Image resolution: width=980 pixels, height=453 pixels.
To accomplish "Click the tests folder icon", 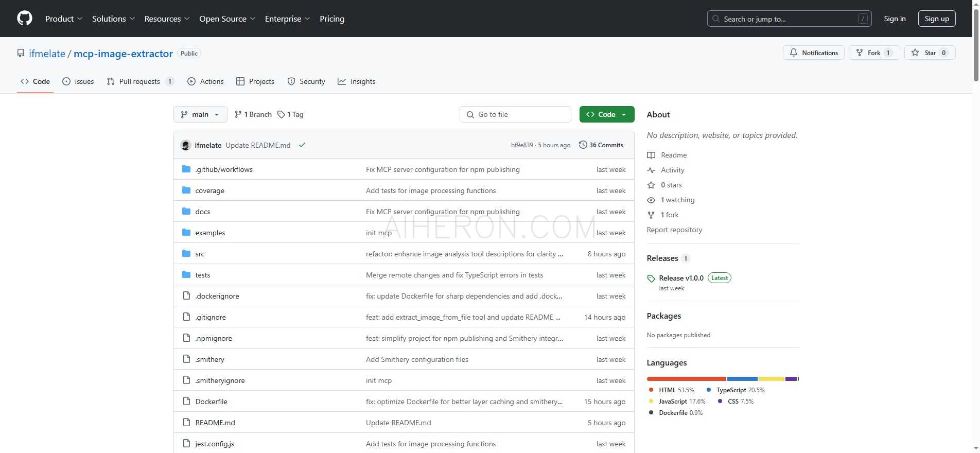I will [186, 275].
